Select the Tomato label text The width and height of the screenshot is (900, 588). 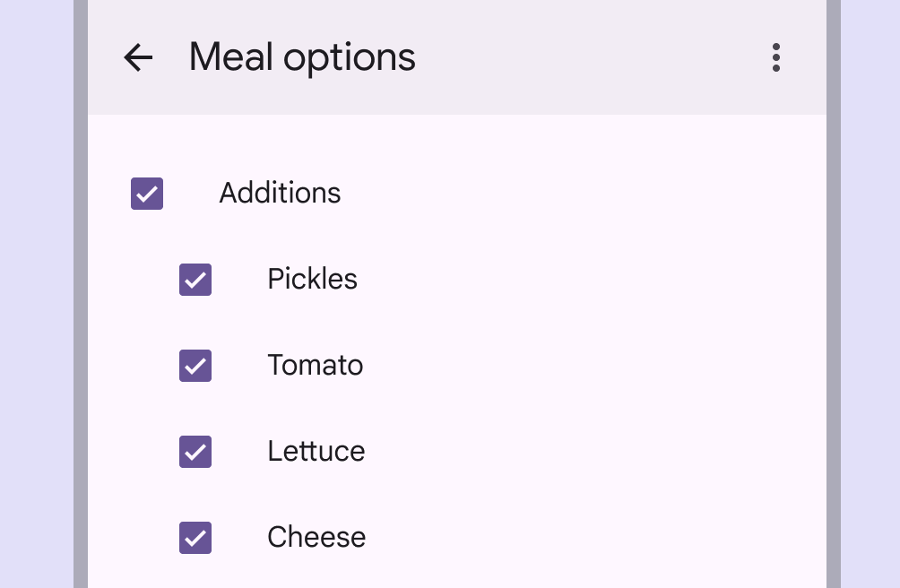pos(315,366)
